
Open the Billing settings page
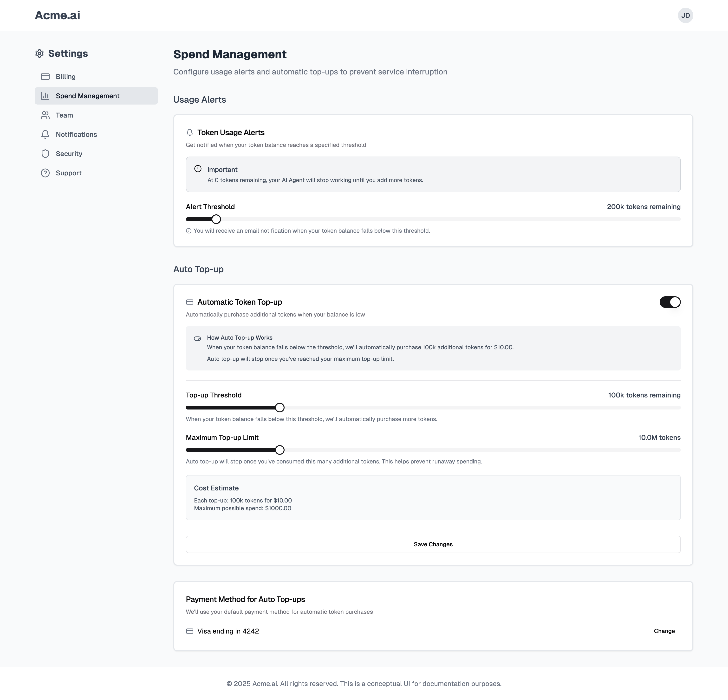click(x=66, y=77)
